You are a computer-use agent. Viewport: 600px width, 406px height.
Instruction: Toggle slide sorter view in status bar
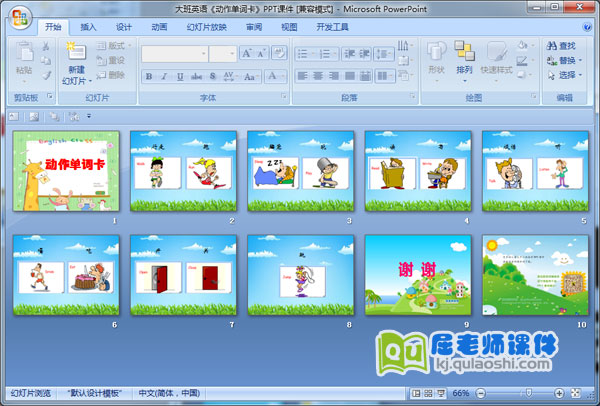[428, 394]
